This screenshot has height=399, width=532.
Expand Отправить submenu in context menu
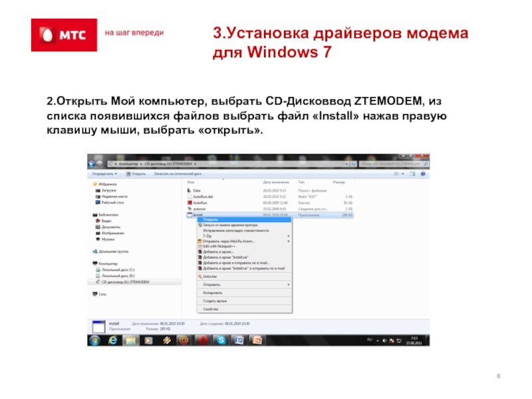(289, 285)
